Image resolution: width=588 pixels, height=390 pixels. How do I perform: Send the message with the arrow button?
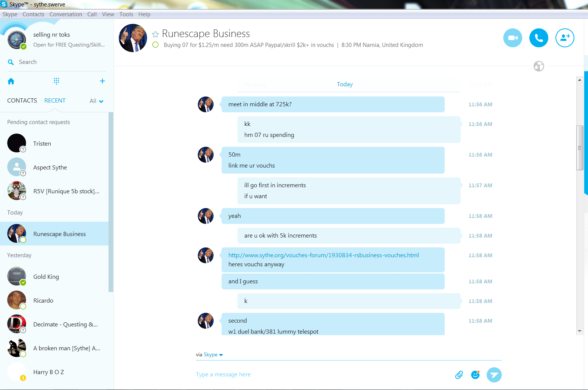point(494,375)
